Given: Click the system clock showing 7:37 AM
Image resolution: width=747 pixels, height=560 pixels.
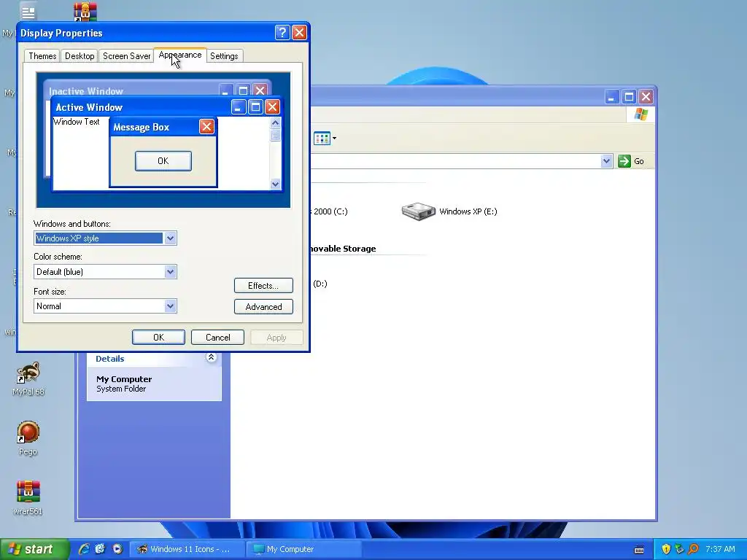Looking at the screenshot, I should [720, 549].
